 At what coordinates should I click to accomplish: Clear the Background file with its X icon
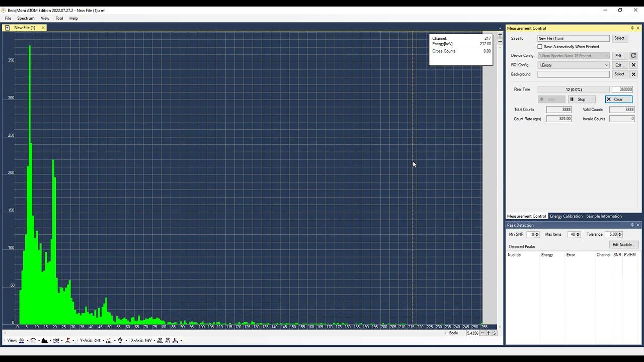click(633, 74)
